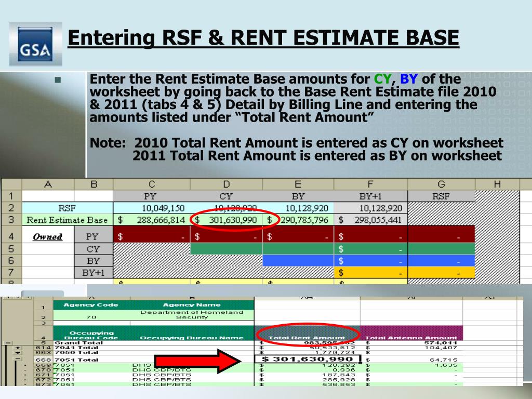532x399 pixels.
Task: Expand the 7041 Total outline group
Action: 18,348
